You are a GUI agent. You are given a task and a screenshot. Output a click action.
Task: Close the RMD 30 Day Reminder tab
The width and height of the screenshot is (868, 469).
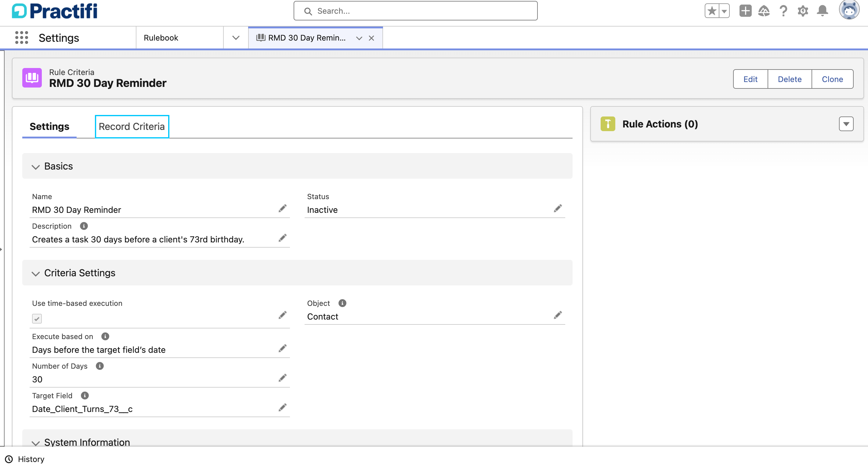point(371,38)
